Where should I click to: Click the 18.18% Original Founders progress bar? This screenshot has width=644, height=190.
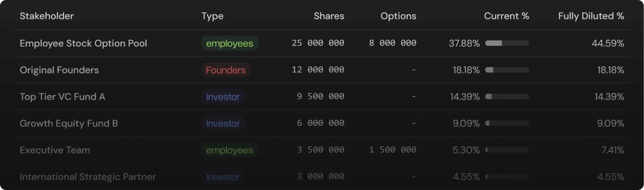(x=507, y=70)
